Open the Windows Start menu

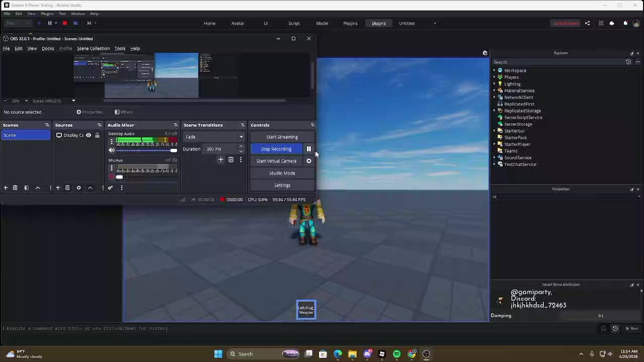pos(218,354)
